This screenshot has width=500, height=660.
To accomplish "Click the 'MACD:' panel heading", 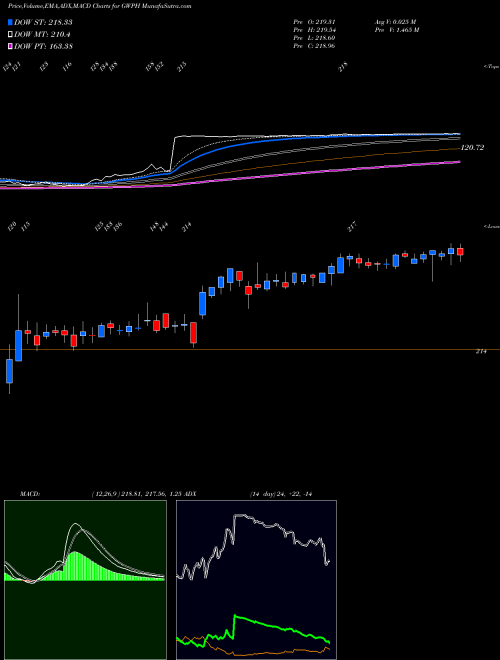I will [x=29, y=494].
